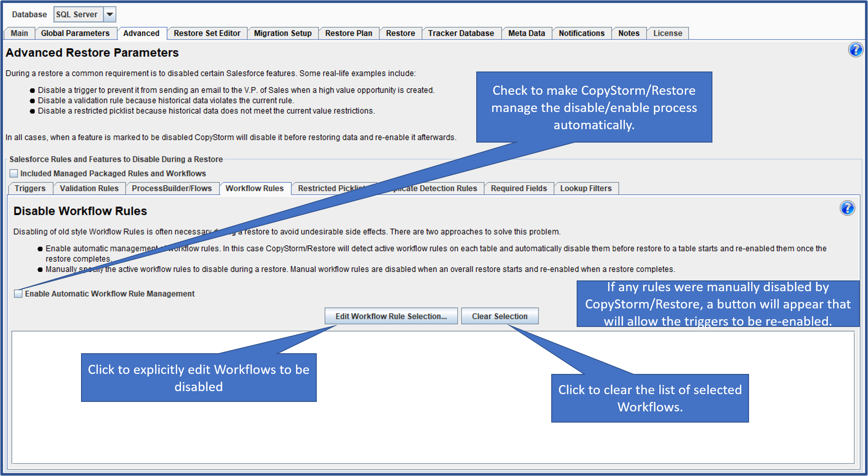Check Included Managed Packaged Rules and Workflows
868x476 pixels.
pyautogui.click(x=14, y=174)
